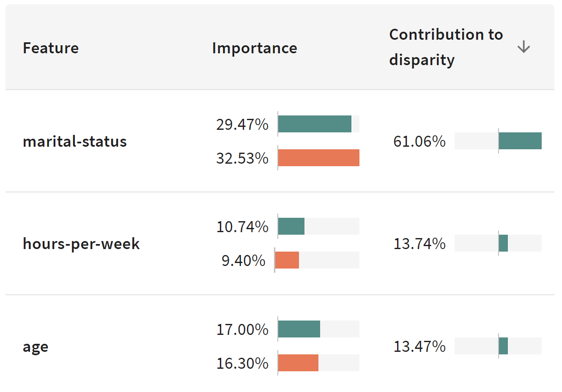Screen dimensions: 562x392
Task: Click hours-per-week disparity bar at 13.74%
Action: (x=503, y=243)
